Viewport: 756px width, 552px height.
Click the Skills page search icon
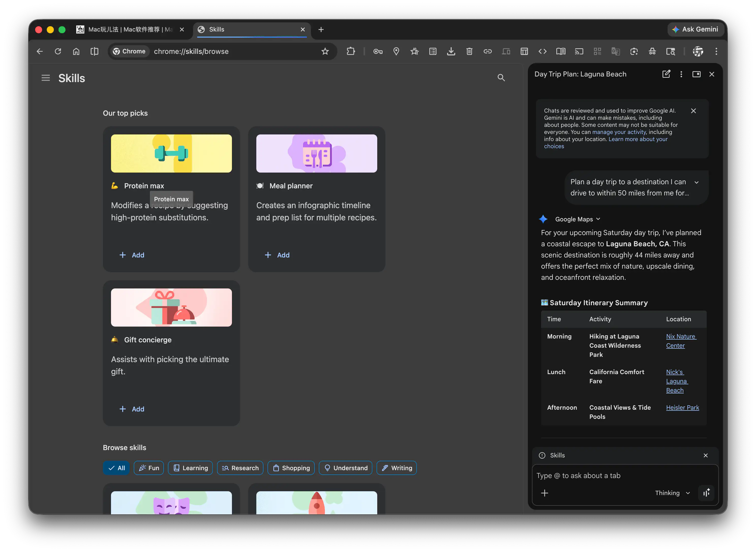pyautogui.click(x=501, y=78)
